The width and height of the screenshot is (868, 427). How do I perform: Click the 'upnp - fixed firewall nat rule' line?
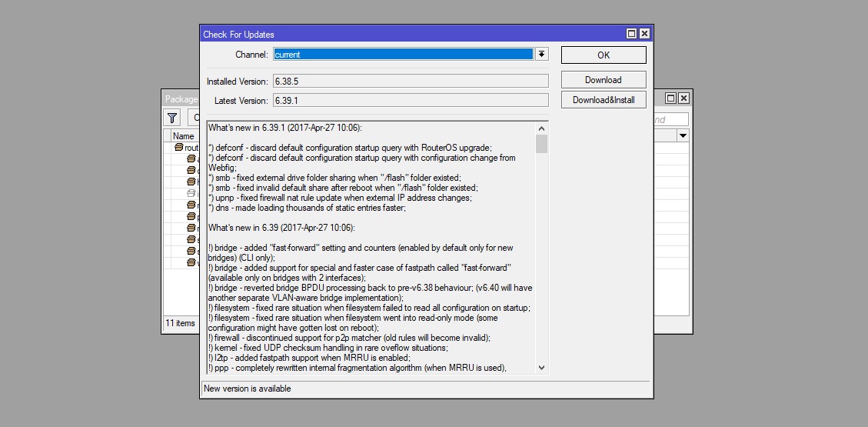coord(340,198)
